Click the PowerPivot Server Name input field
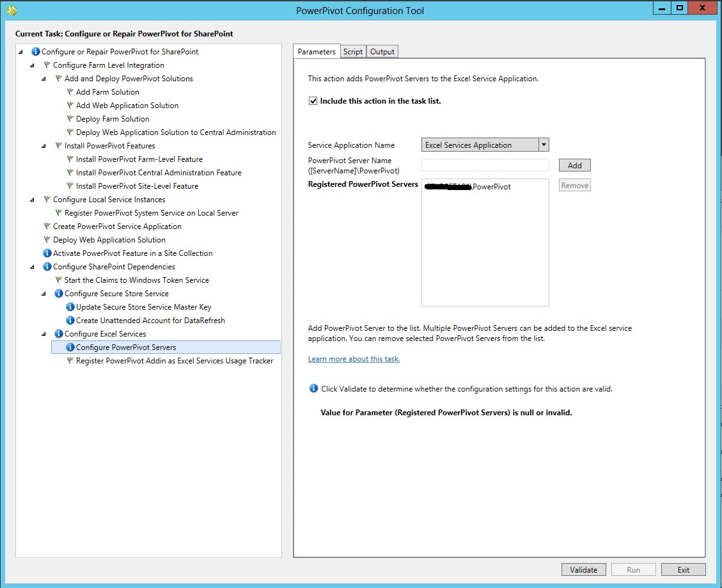This screenshot has width=722, height=588. [x=485, y=164]
